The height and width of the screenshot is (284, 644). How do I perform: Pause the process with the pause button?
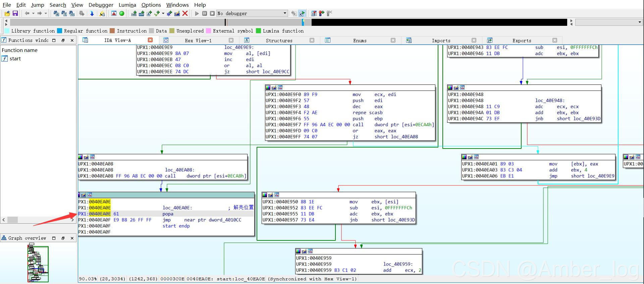coord(205,13)
